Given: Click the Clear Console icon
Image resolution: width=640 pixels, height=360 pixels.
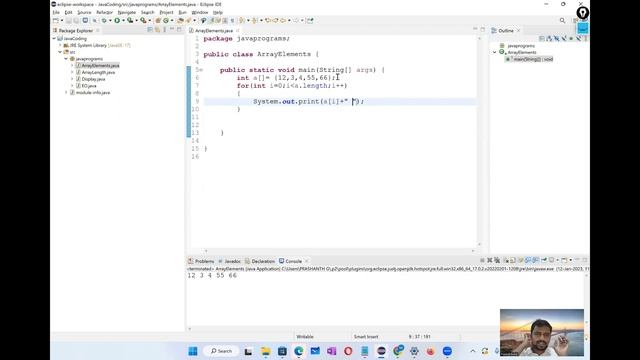Looking at the screenshot, I should [506, 260].
